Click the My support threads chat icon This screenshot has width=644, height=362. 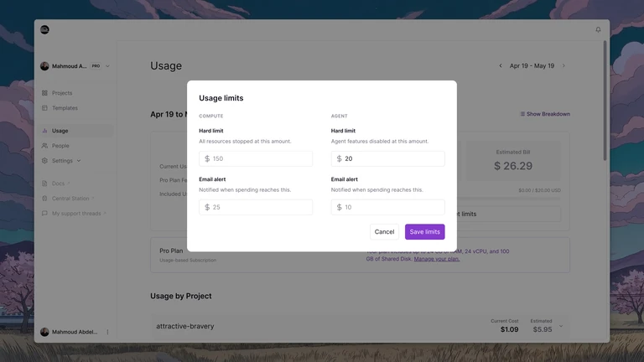(44, 214)
